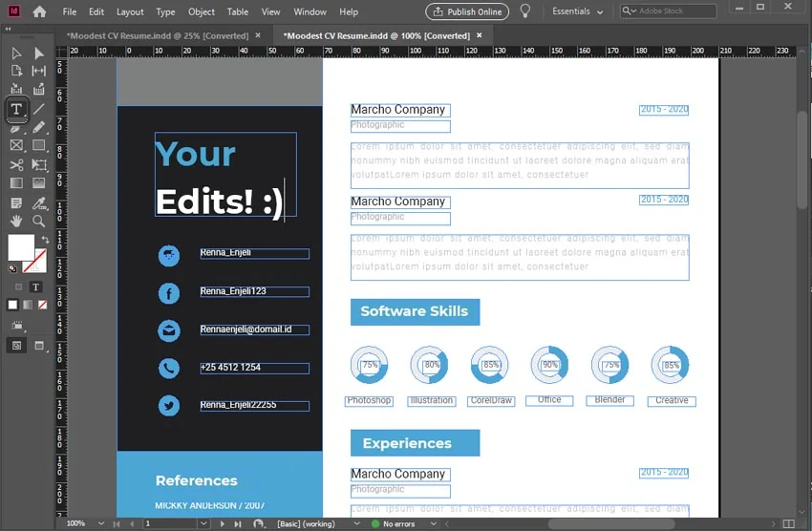Image resolution: width=812 pixels, height=531 pixels.
Task: Open the page number dropdown arrow
Action: click(203, 523)
